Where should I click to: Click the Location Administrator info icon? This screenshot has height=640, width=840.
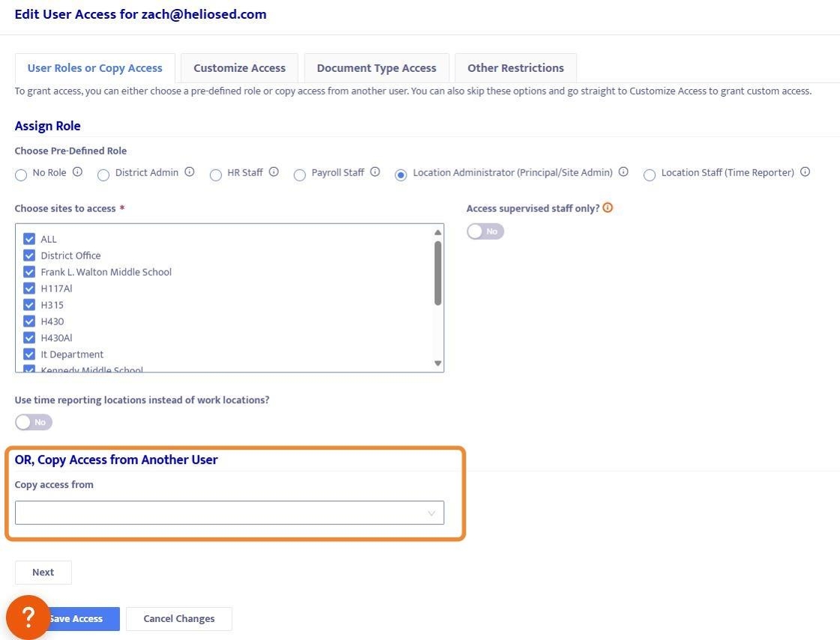[623, 172]
